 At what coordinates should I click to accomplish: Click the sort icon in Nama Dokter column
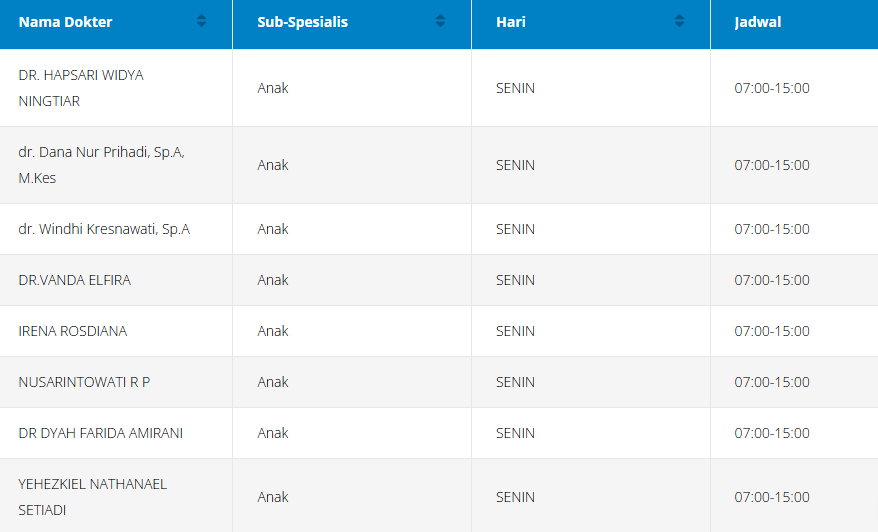click(201, 21)
